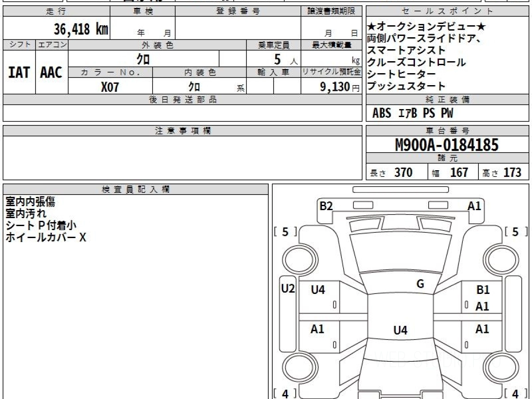Click the mileage value 36,418 km

tap(81, 29)
